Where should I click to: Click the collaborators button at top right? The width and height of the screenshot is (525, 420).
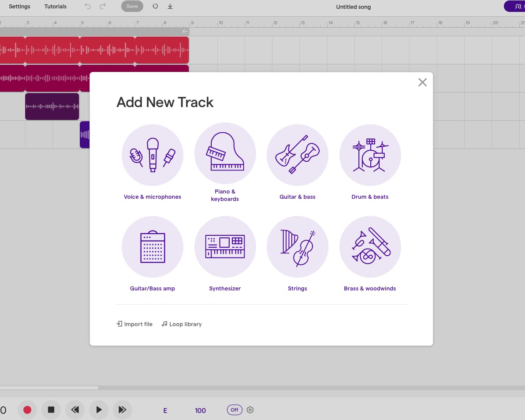coord(514,6)
